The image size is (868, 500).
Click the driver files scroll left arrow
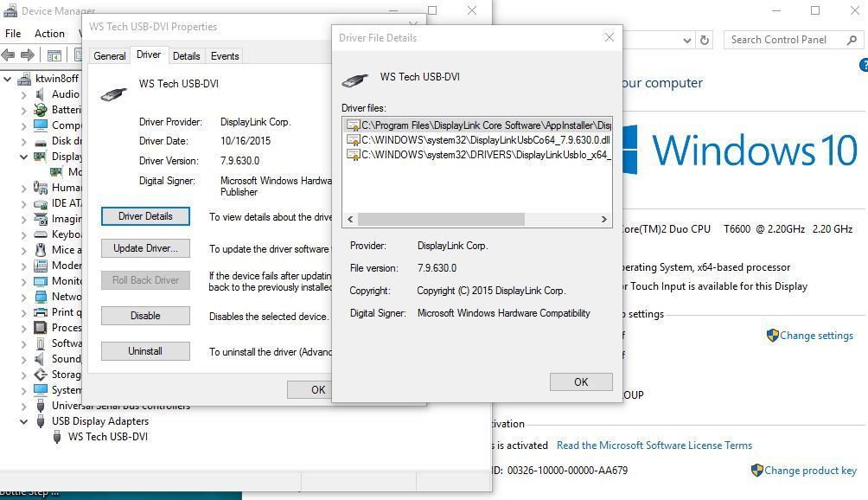[350, 219]
